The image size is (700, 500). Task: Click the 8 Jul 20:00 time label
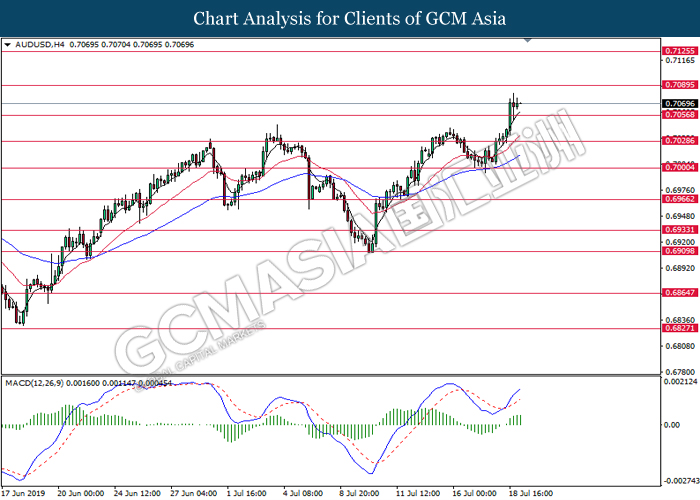click(x=359, y=493)
